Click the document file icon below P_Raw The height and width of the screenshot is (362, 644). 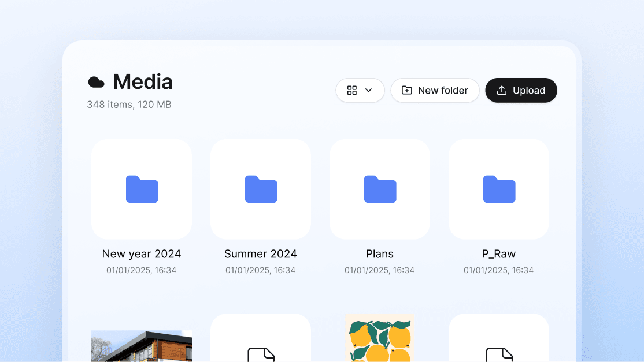pos(499,353)
